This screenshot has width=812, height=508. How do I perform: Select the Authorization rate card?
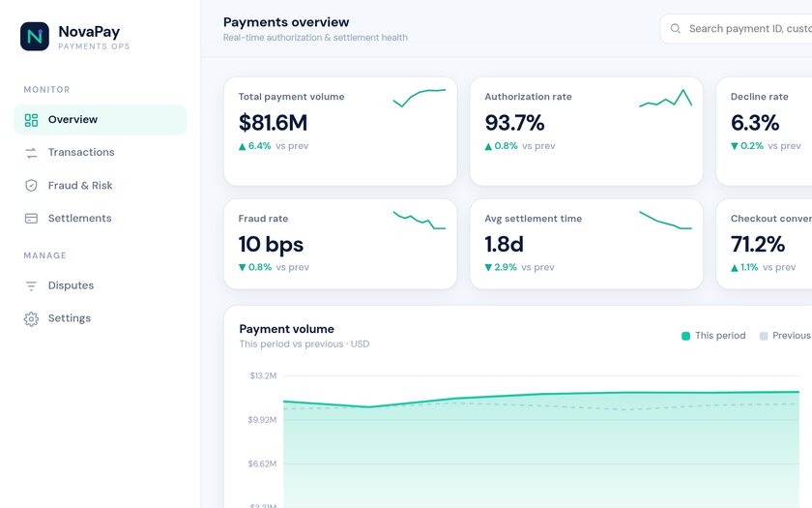point(586,132)
